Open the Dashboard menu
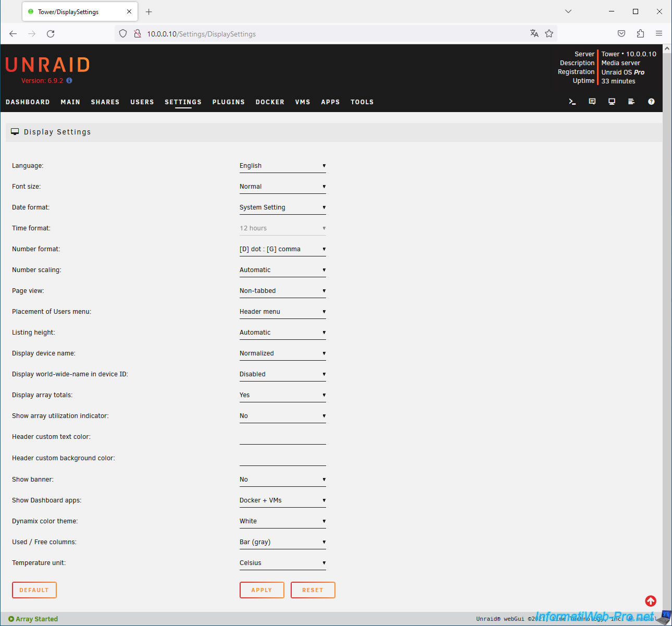The image size is (672, 626). [28, 102]
